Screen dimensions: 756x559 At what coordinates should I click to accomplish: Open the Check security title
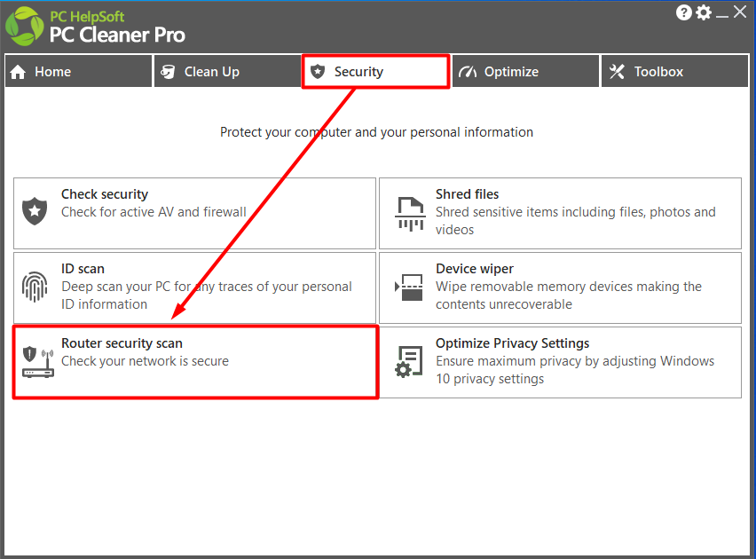[105, 194]
